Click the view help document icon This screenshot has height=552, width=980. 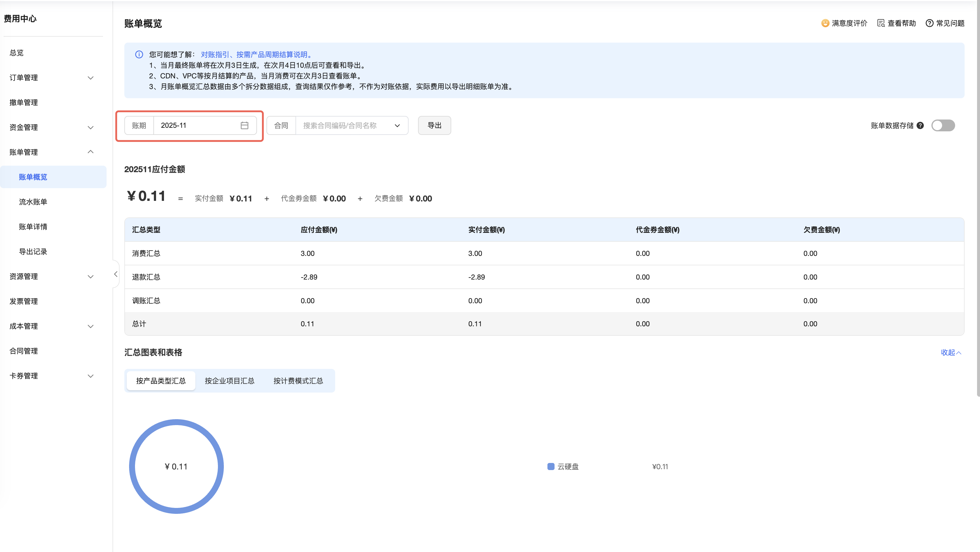[881, 23]
